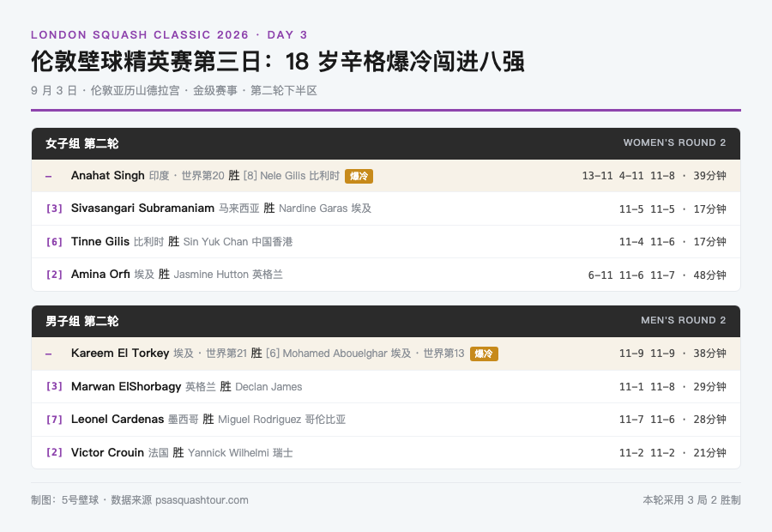Click opponent Sin Yuk Chan 中国香港
The height and width of the screenshot is (532, 772).
(238, 242)
